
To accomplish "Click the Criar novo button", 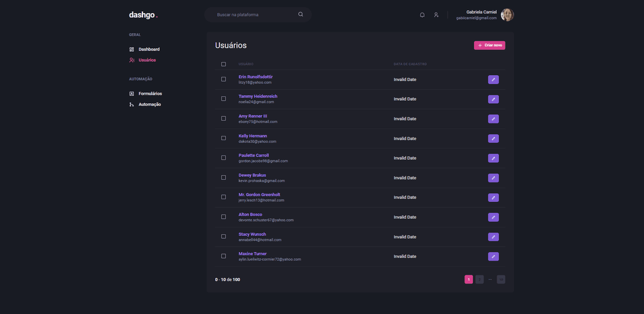I will (489, 45).
